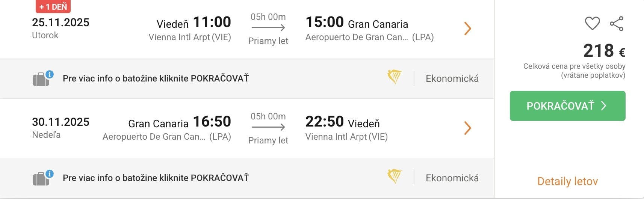Click return baggage info text row
Viewport: 644px width, 199px height.
tap(156, 178)
